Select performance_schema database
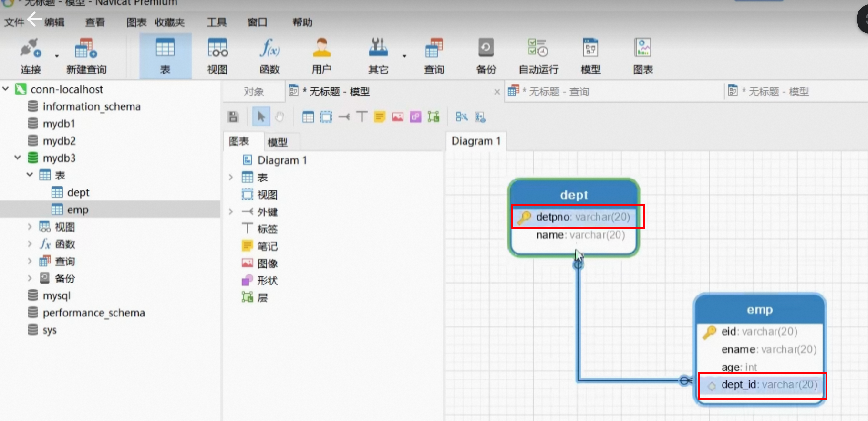The image size is (868, 421). point(93,313)
